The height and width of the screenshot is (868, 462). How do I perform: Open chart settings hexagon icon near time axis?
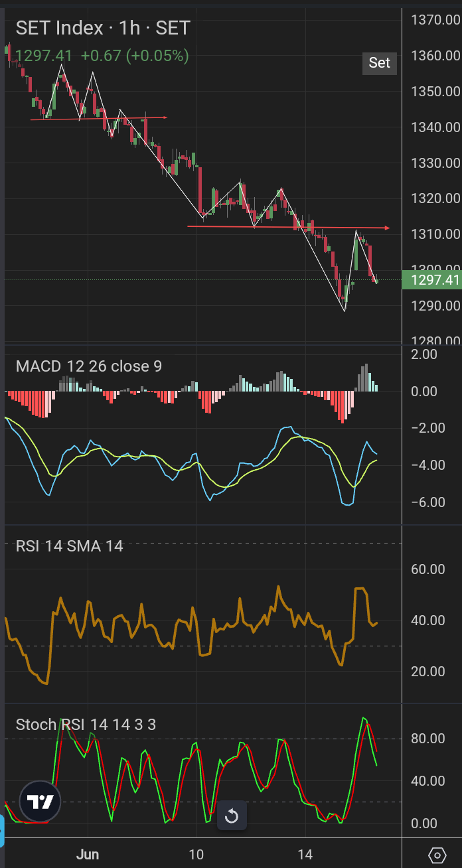(x=437, y=855)
